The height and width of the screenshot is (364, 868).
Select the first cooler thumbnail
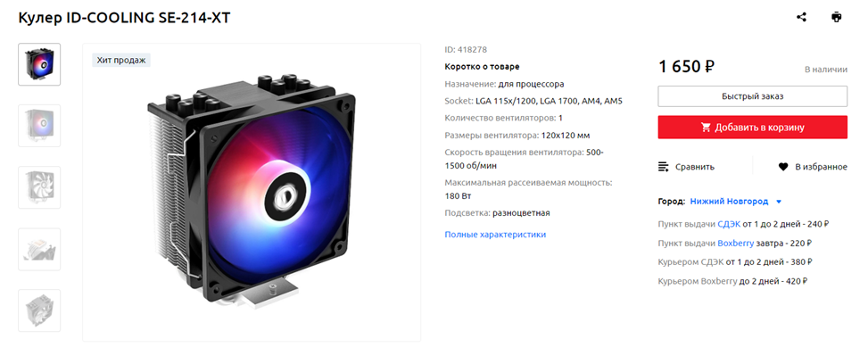coord(39,64)
